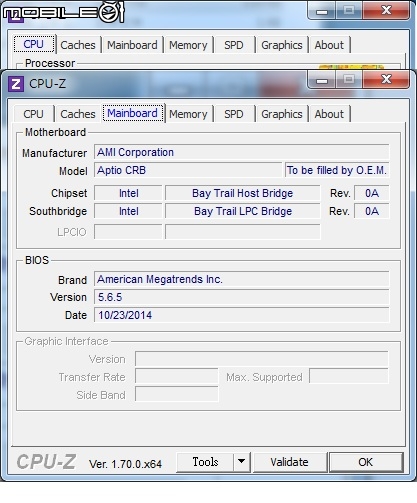This screenshot has height=503, width=417.
Task: Click American Megatrends Inc. BIOS brand
Action: pos(241,279)
